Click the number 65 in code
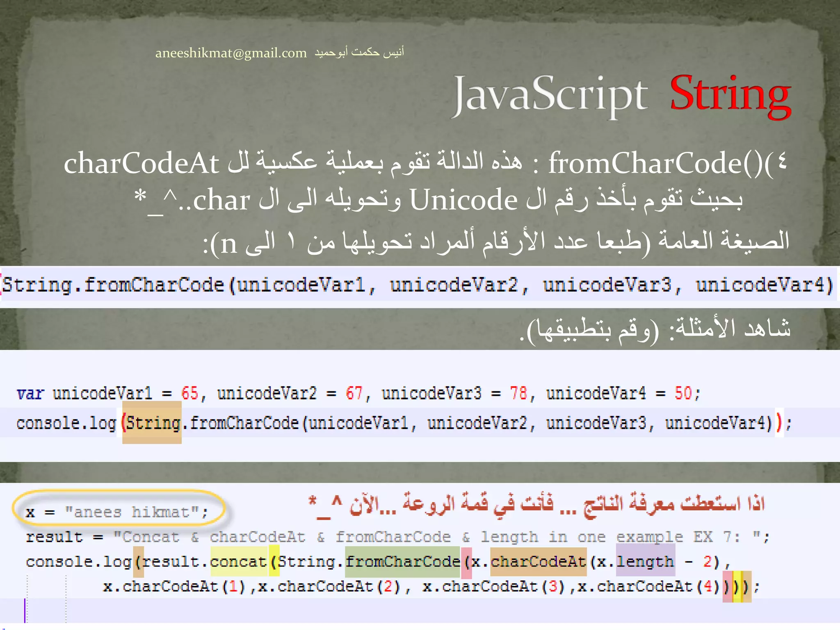The height and width of the screenshot is (630, 840). (x=190, y=393)
